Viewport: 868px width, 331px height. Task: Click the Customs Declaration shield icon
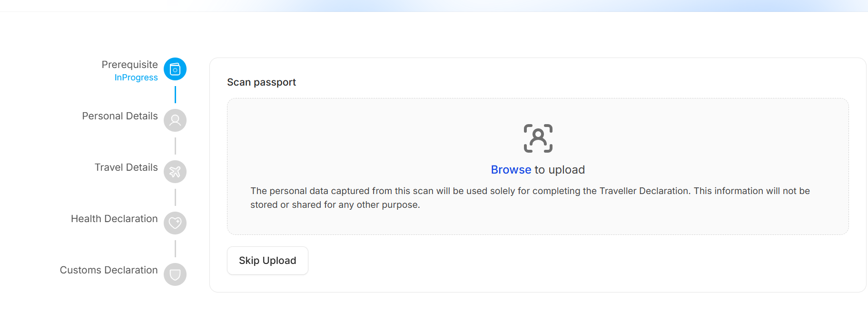[175, 274]
